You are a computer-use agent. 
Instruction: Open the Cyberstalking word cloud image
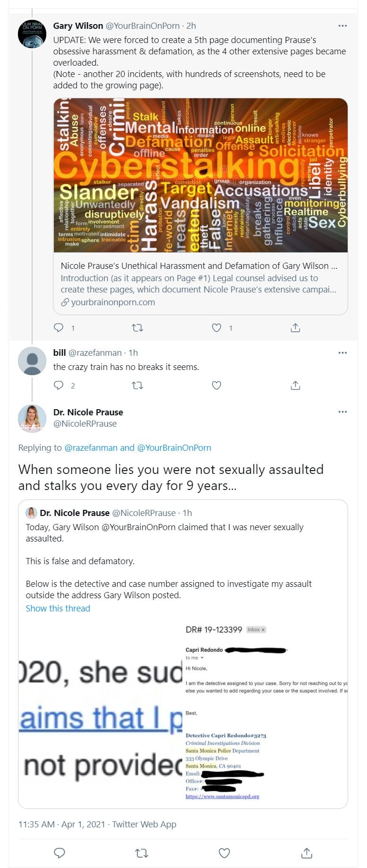pos(200,175)
